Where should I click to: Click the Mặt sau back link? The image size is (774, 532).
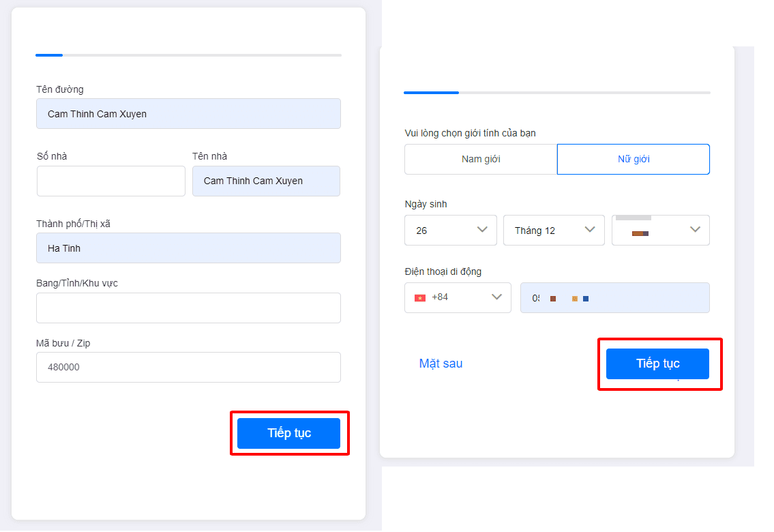pyautogui.click(x=441, y=364)
